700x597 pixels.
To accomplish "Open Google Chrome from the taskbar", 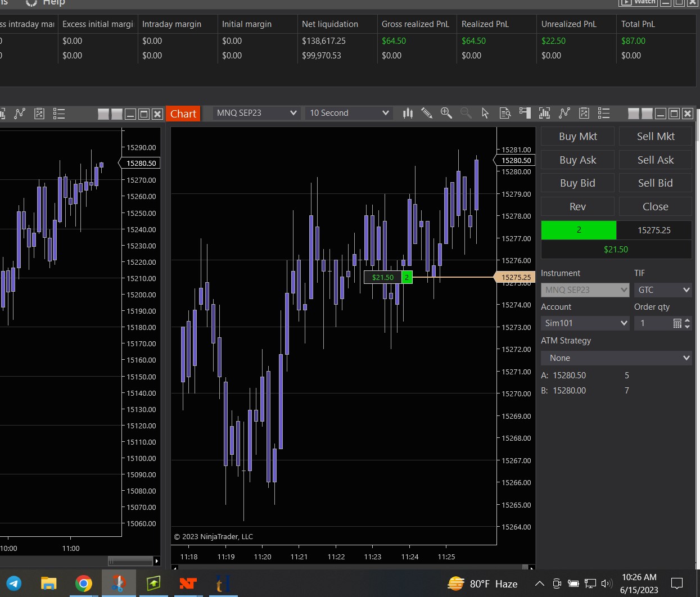I will tap(84, 584).
